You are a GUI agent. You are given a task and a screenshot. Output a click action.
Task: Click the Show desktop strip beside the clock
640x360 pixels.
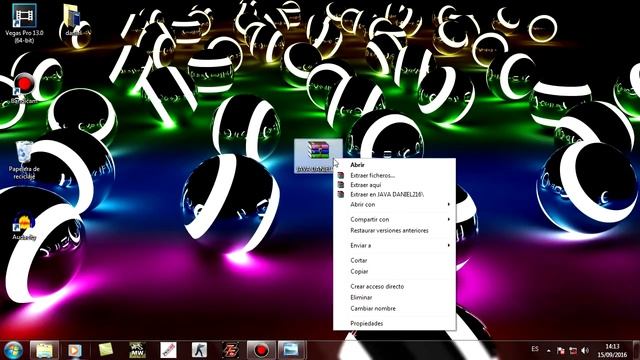coord(636,350)
